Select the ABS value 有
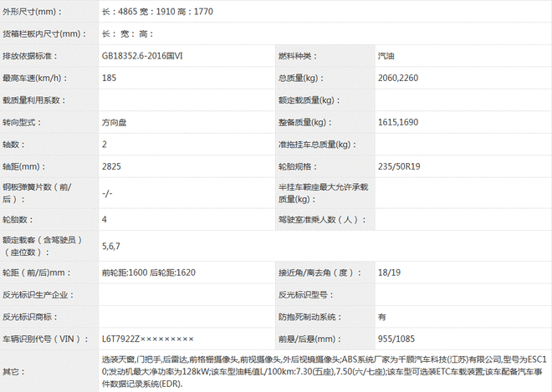This screenshot has height=392, width=552. tap(382, 317)
